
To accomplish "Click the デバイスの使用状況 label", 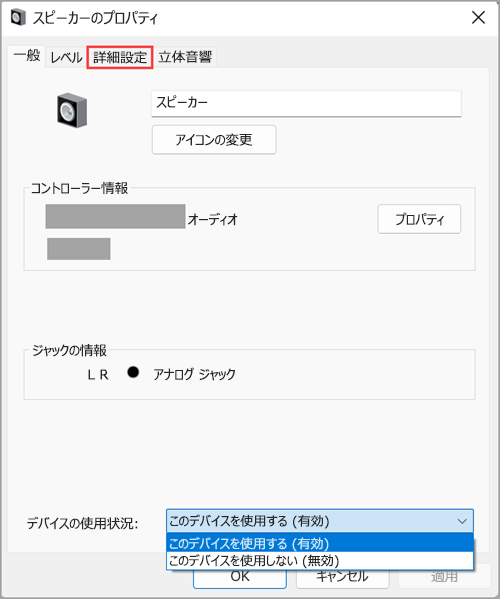I will click(83, 523).
